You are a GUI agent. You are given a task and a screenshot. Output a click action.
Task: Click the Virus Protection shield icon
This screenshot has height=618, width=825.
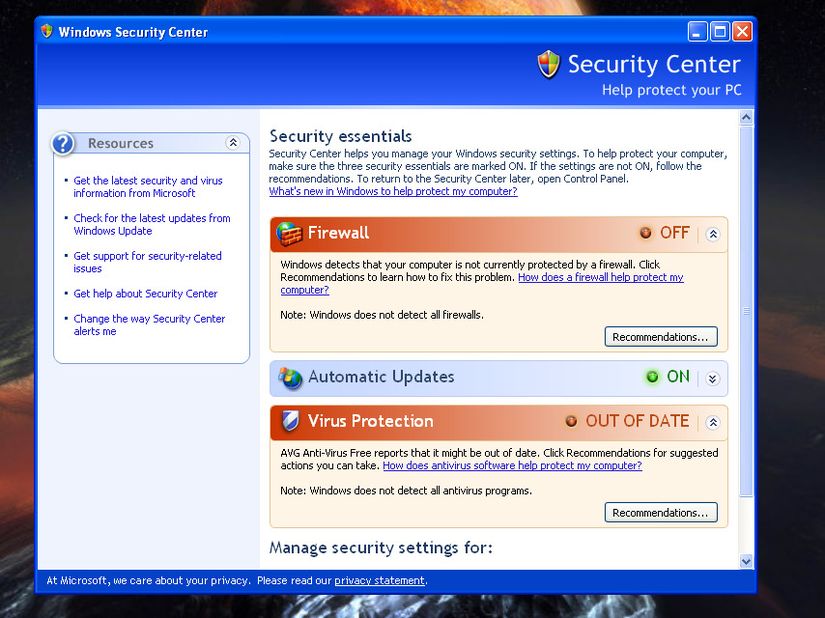[289, 421]
